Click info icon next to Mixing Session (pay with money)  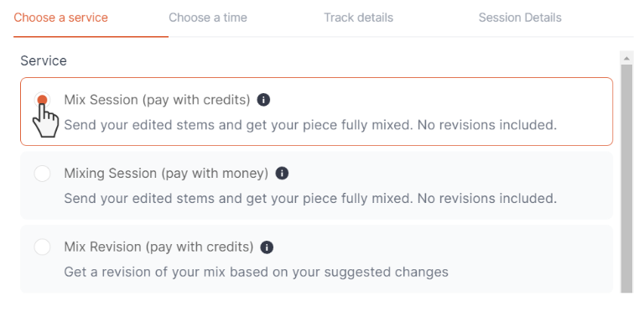282,174
